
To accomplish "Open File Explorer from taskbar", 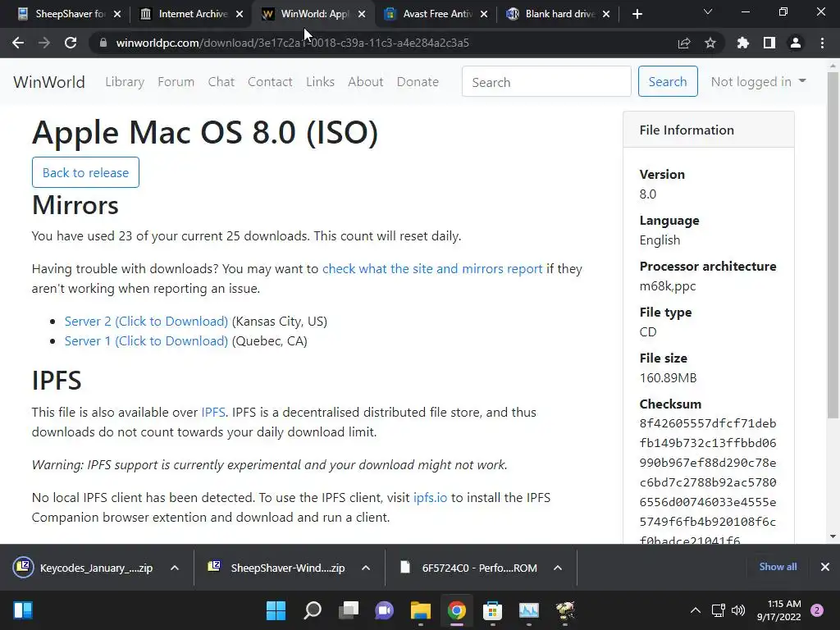I will (x=421, y=610).
